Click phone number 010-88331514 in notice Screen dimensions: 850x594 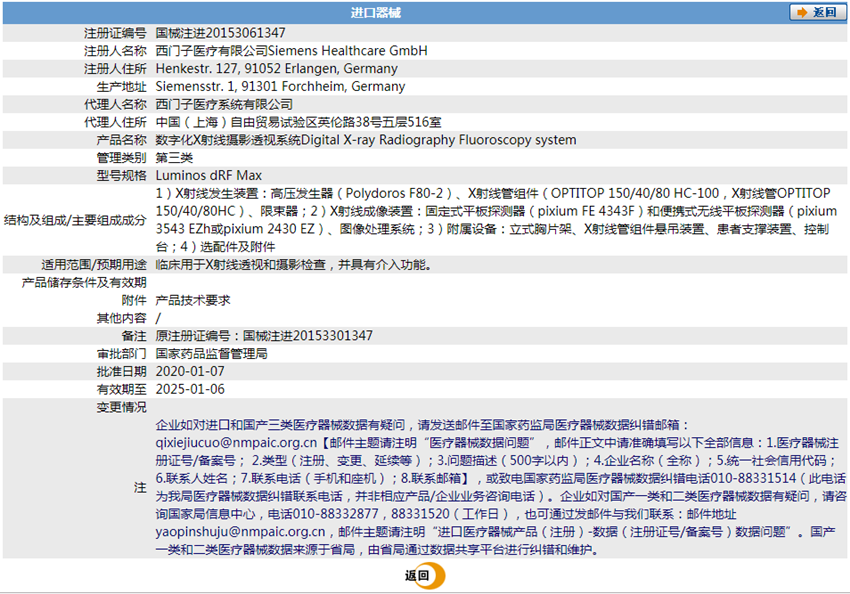pyautogui.click(x=753, y=479)
